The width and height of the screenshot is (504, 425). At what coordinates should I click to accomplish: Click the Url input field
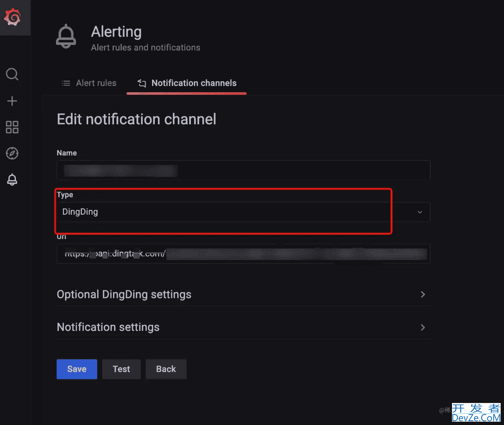243,254
